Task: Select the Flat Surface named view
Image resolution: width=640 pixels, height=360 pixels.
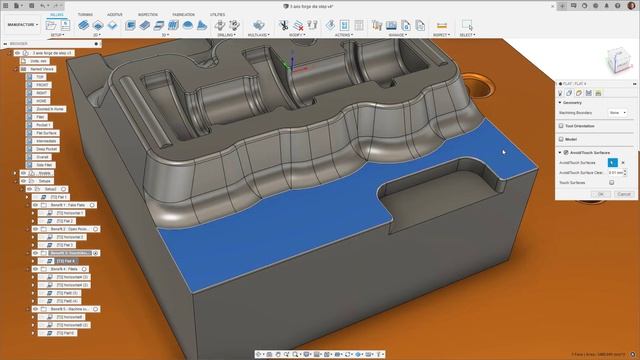Action: point(47,133)
